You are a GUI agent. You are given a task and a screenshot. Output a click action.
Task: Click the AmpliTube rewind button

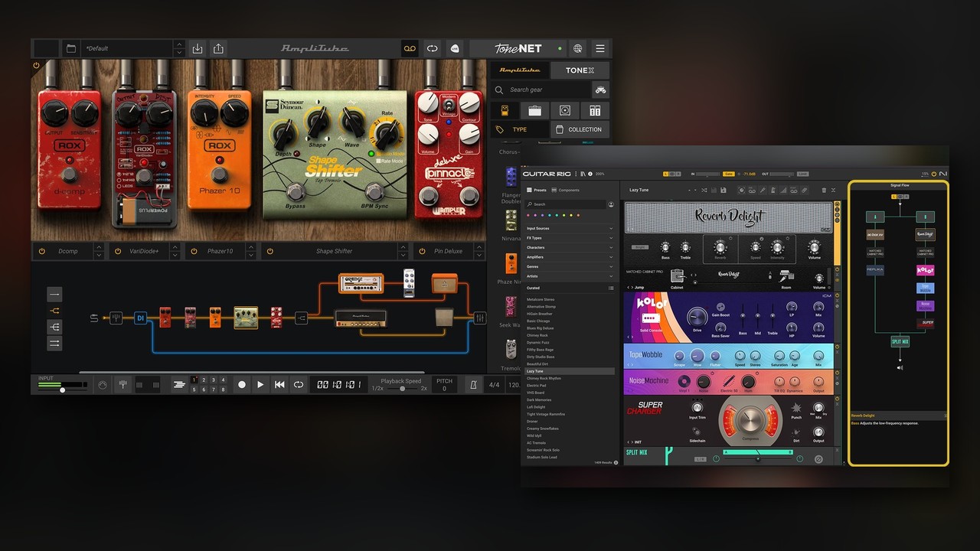(279, 385)
